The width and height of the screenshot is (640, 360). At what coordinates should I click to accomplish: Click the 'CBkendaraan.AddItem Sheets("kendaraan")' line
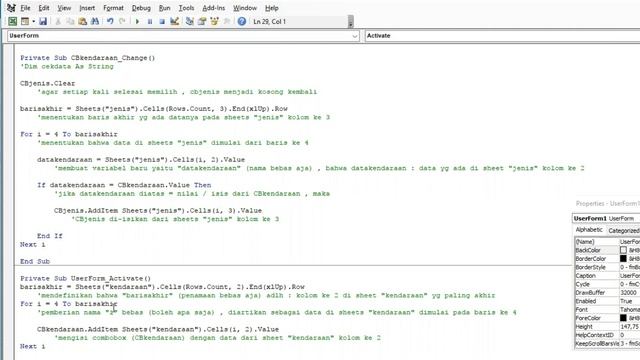(158, 329)
